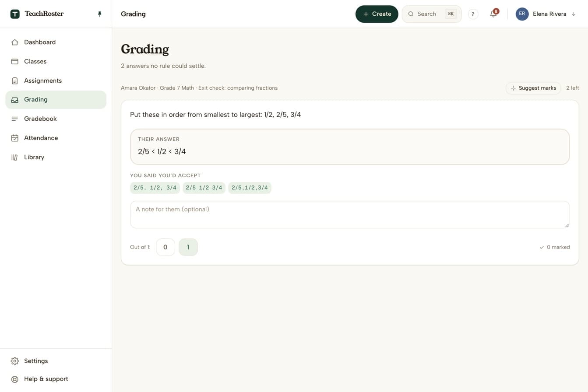Open the Dashboard home icon

pos(15,42)
